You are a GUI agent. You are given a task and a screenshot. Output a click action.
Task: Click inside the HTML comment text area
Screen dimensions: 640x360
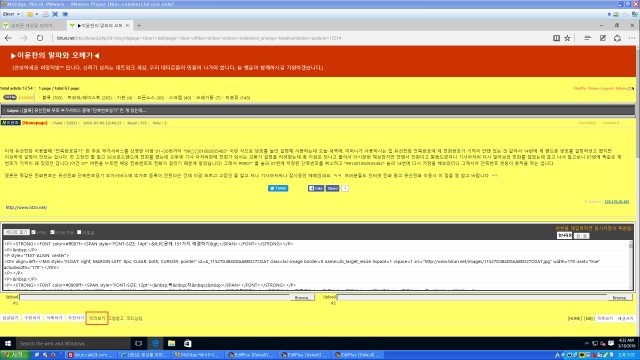point(315,265)
